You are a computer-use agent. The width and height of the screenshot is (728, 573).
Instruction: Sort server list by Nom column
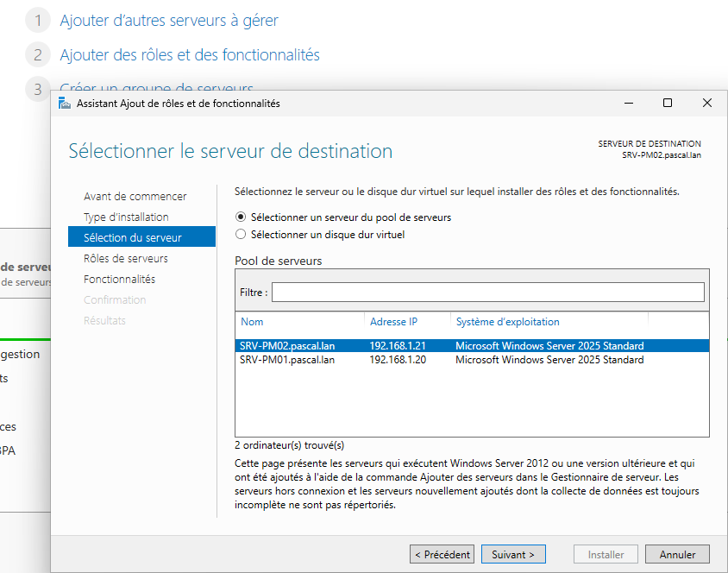252,322
